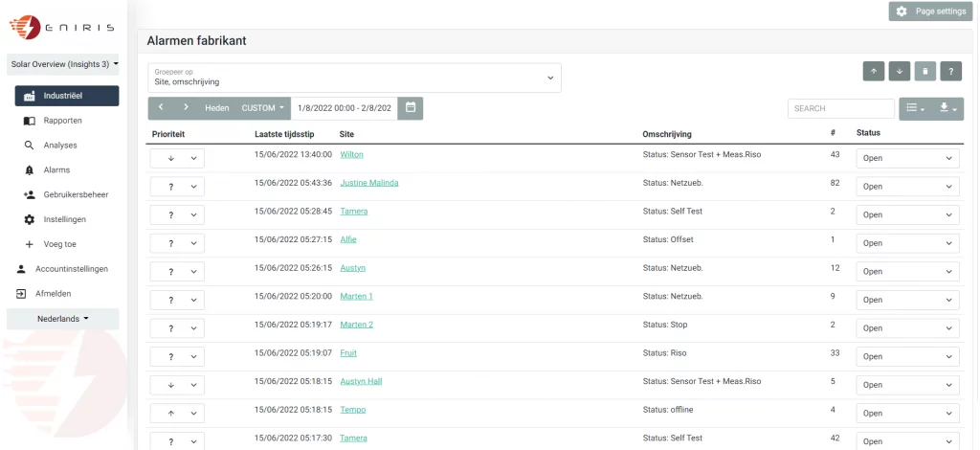The image size is (980, 450).
Task: Open Status dropdown in Fruit row
Action: click(907, 356)
